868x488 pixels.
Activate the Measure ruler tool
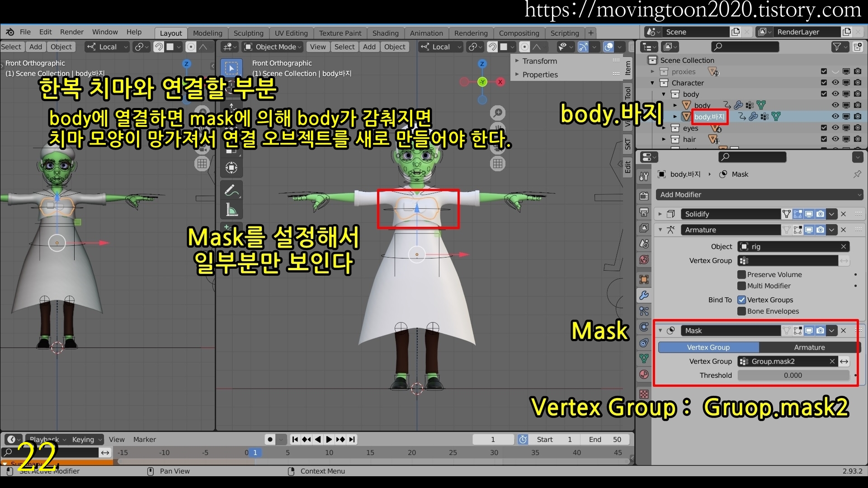[x=231, y=210]
